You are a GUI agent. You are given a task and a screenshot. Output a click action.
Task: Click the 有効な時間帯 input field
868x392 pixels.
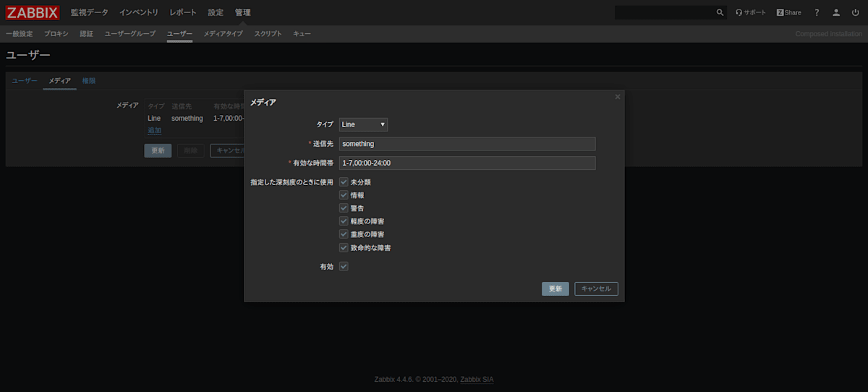(467, 163)
